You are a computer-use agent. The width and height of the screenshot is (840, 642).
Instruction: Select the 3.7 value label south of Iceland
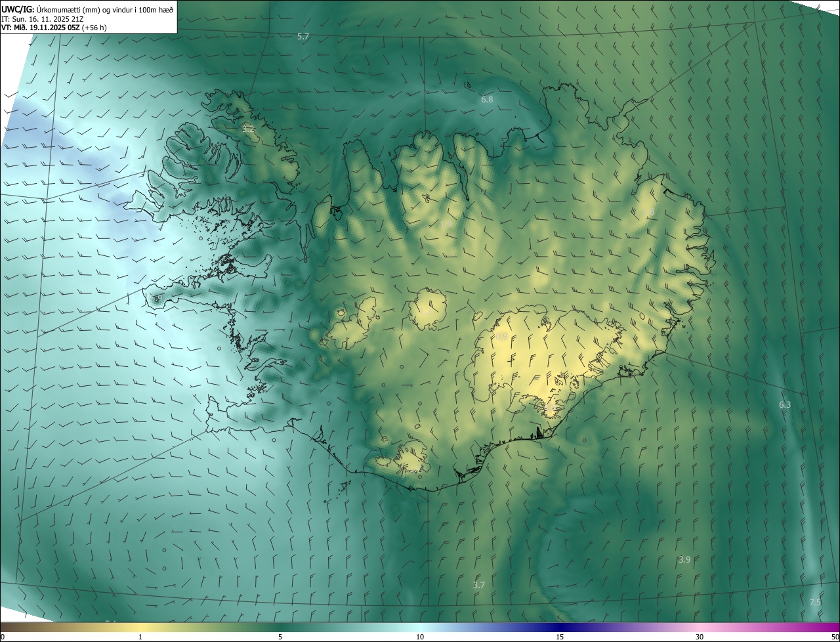(479, 585)
